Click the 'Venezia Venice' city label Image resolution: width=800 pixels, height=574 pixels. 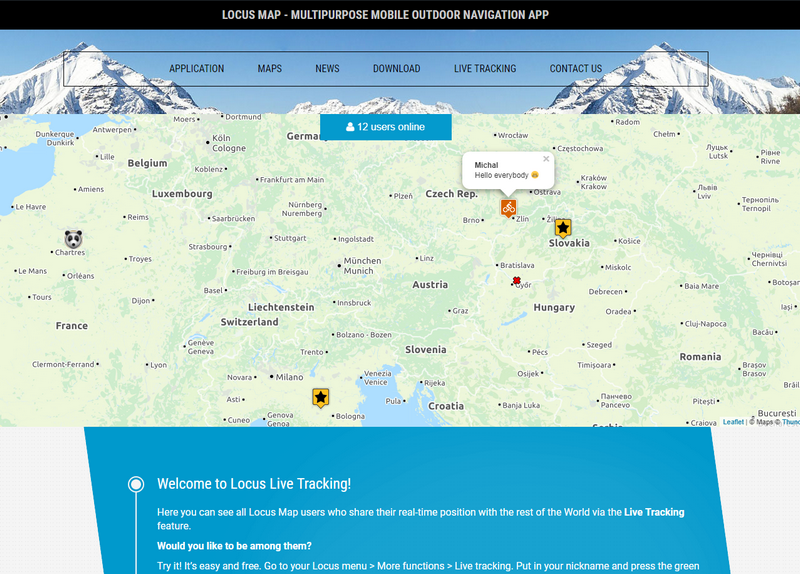(x=378, y=378)
